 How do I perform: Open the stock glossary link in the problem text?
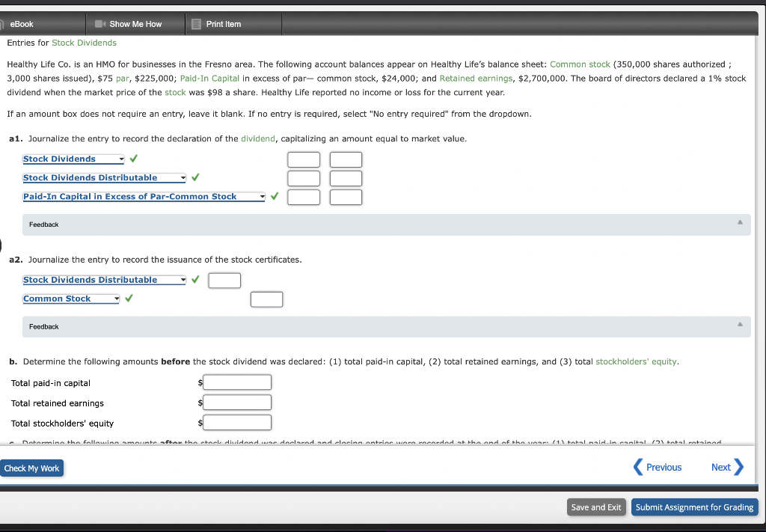175,92
